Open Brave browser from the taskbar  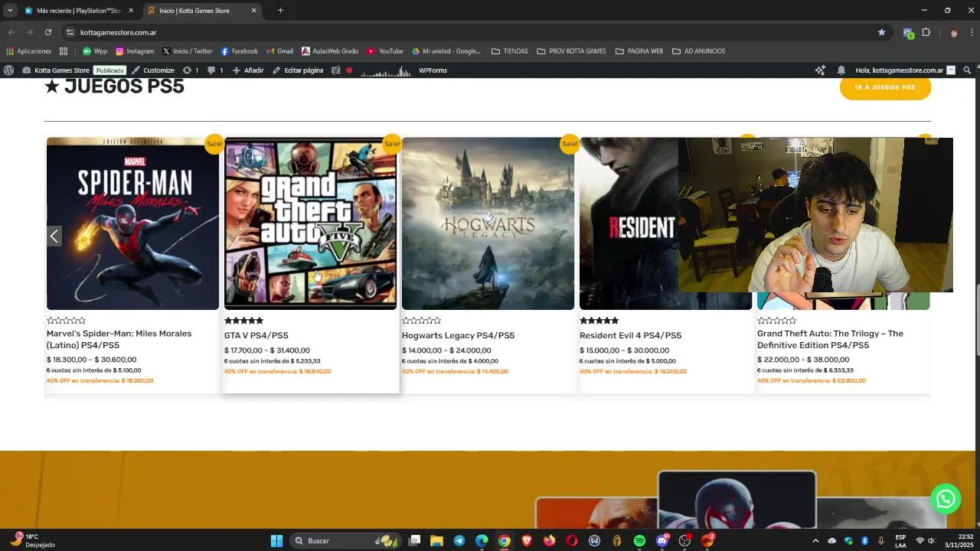527,540
